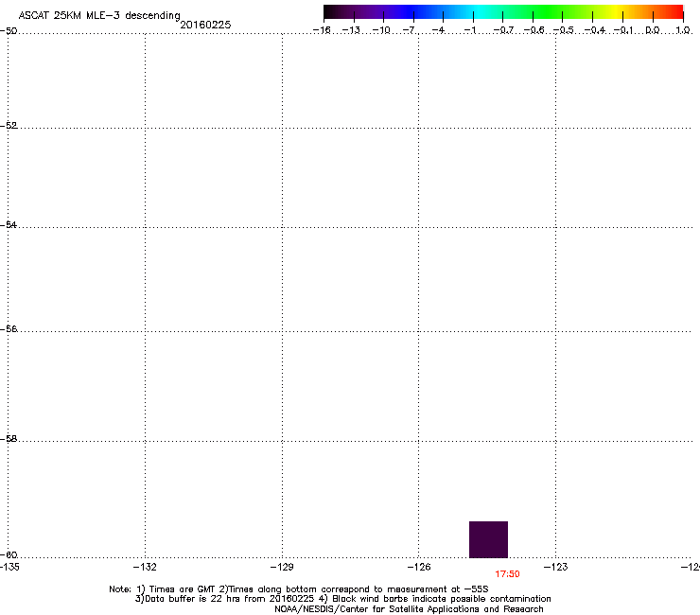Viewport: 700px width, 615px height.
Task: Click the -129 longitude axis label
Action: coord(282,567)
